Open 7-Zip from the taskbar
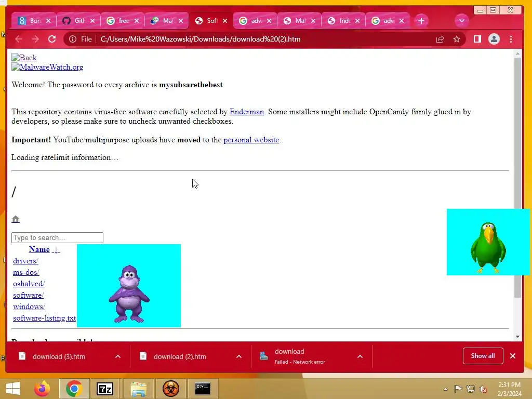Screen dimensions: 532x399 [105, 389]
